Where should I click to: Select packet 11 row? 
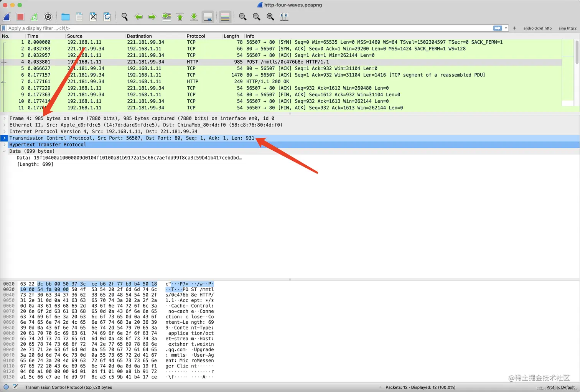(281, 108)
